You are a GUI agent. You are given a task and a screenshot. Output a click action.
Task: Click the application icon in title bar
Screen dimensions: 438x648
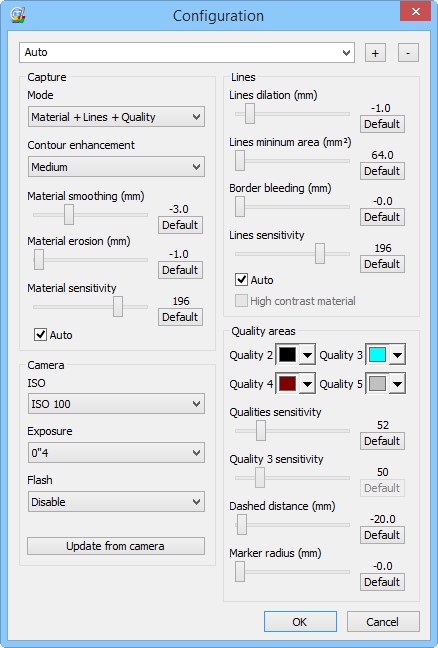[x=18, y=15]
